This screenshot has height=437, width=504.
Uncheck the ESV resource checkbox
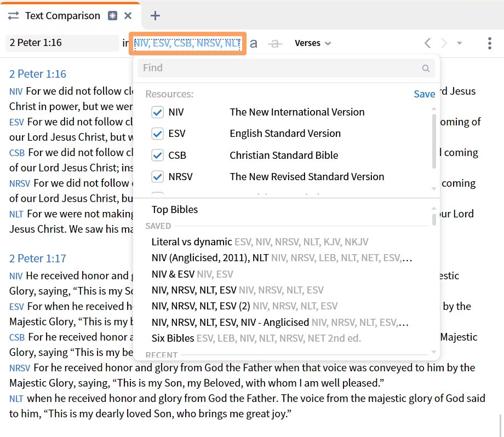[x=158, y=134]
